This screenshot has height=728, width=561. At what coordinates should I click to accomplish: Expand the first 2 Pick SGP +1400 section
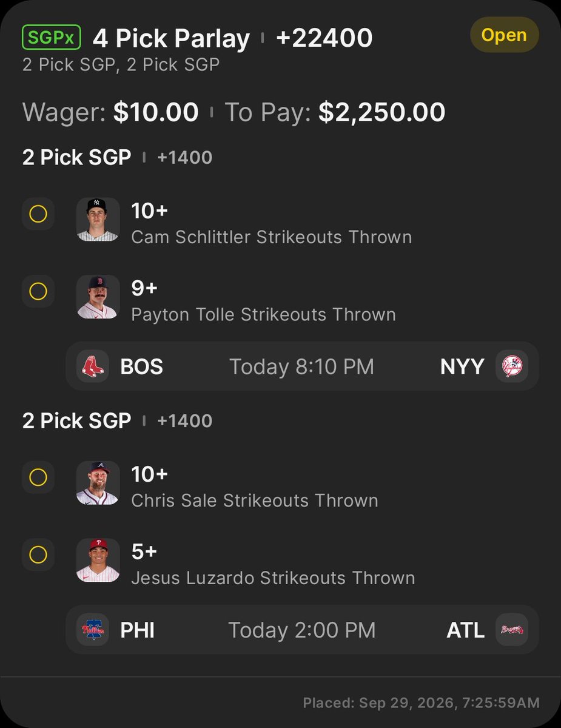coord(117,157)
